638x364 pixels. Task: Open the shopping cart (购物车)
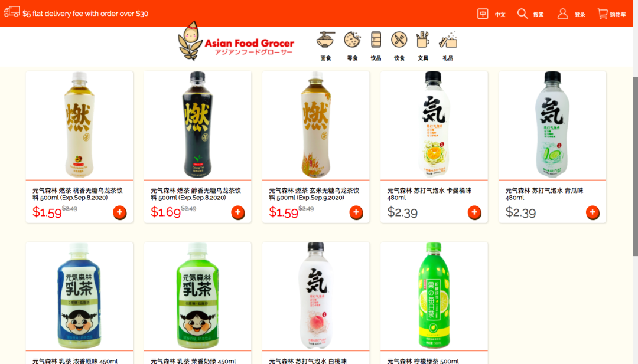[x=611, y=14]
